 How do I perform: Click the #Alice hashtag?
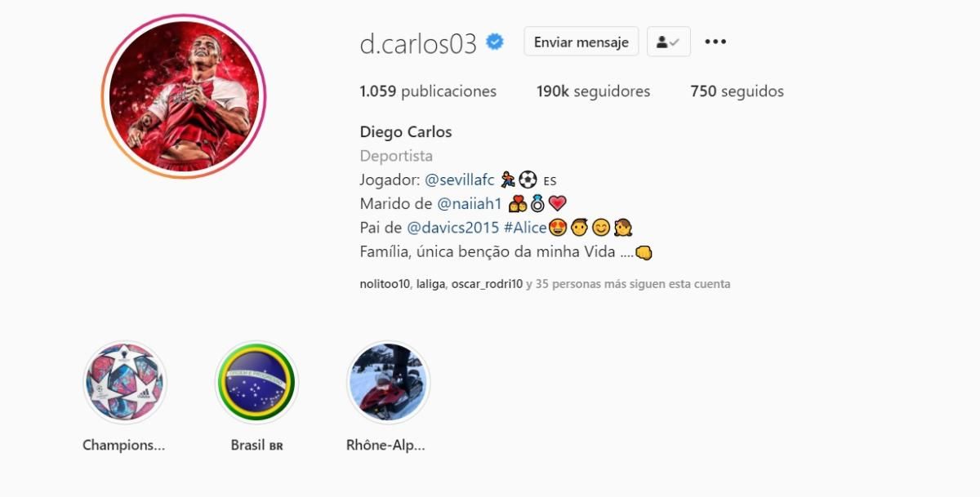point(525,228)
